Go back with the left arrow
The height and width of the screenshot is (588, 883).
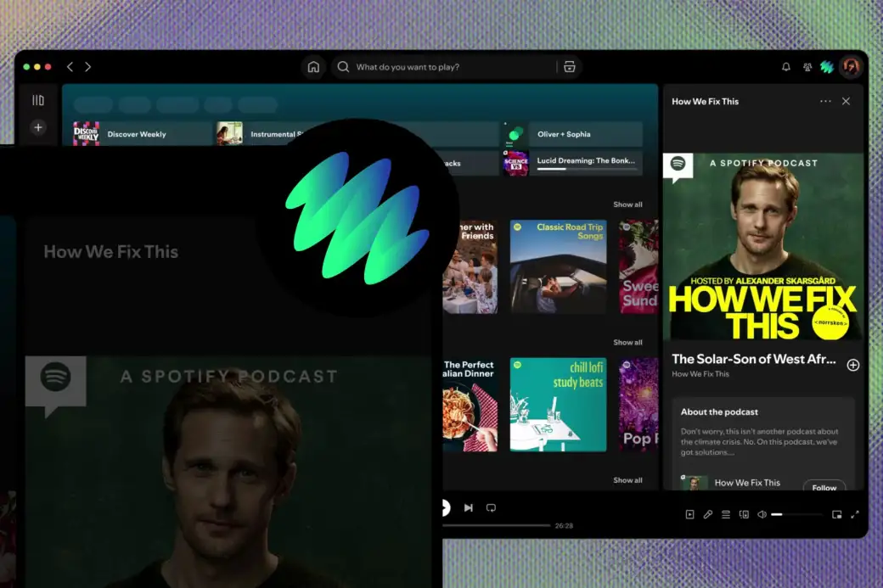[x=70, y=67]
